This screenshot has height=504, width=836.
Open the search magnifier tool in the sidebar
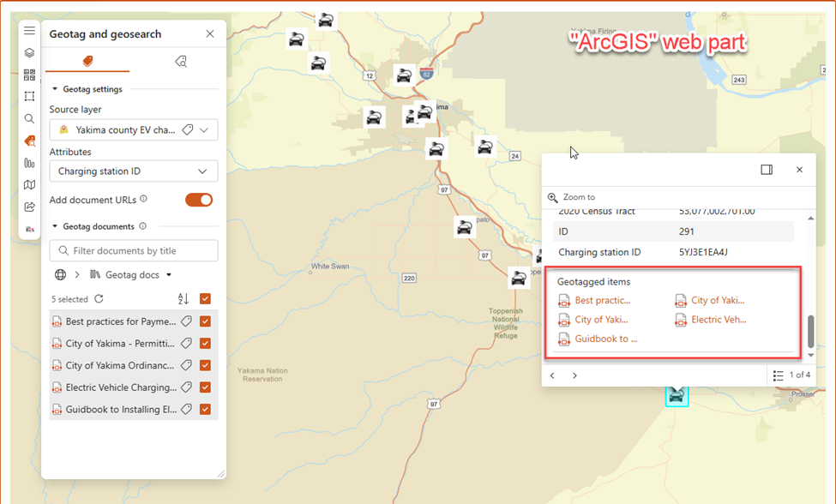point(29,119)
